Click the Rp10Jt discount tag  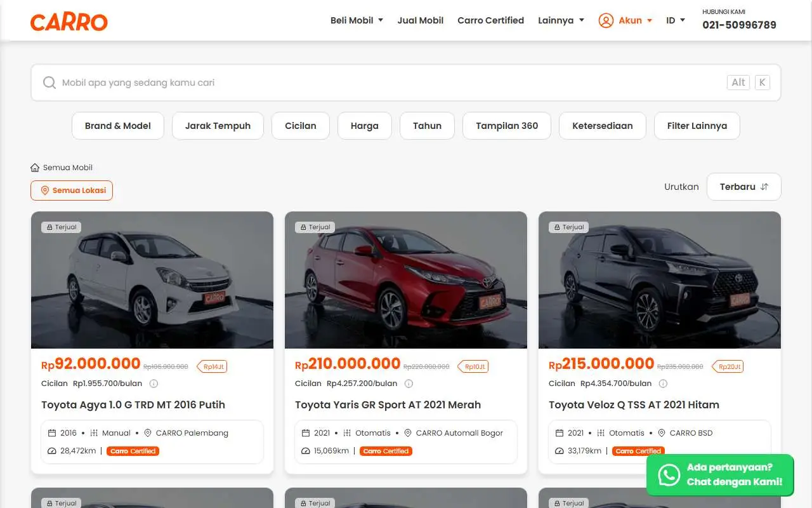pyautogui.click(x=473, y=366)
